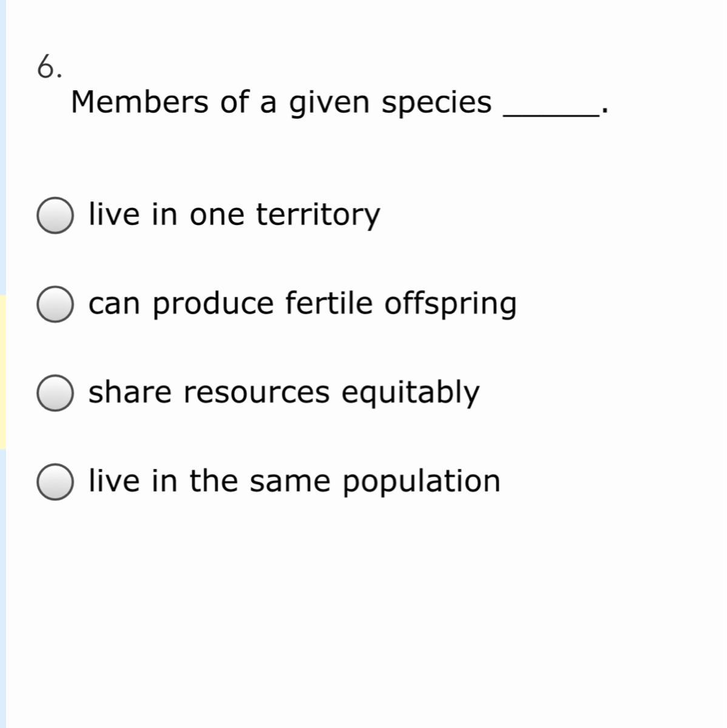Click the word 'species' in the question

point(436,104)
